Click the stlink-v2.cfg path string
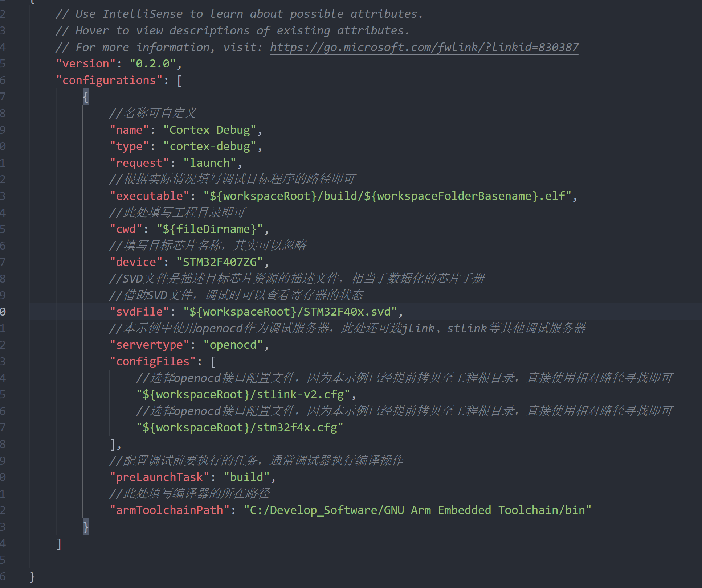The height and width of the screenshot is (588, 702). pyautogui.click(x=243, y=395)
